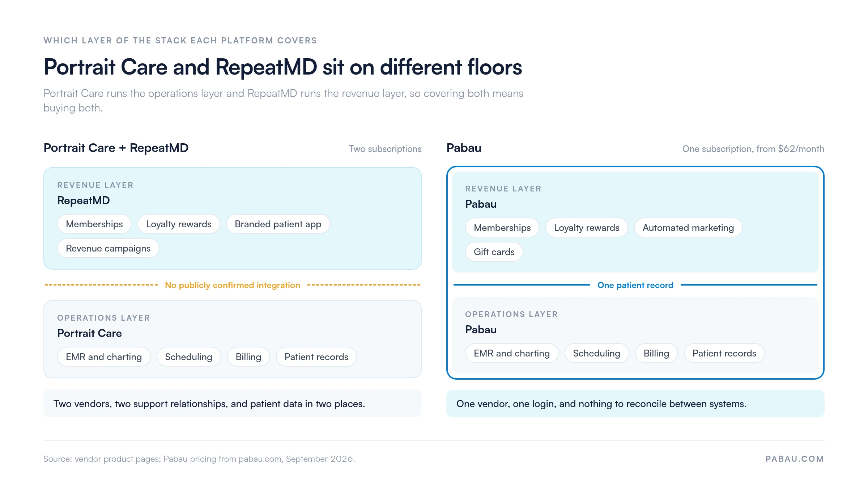
Task: Click the Memberships pill in Pabau revenue layer
Action: click(x=502, y=228)
